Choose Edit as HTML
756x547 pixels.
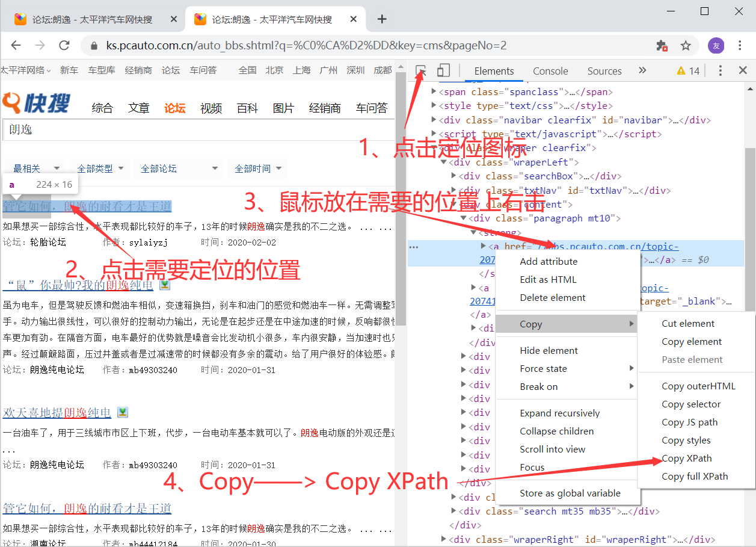tap(548, 279)
